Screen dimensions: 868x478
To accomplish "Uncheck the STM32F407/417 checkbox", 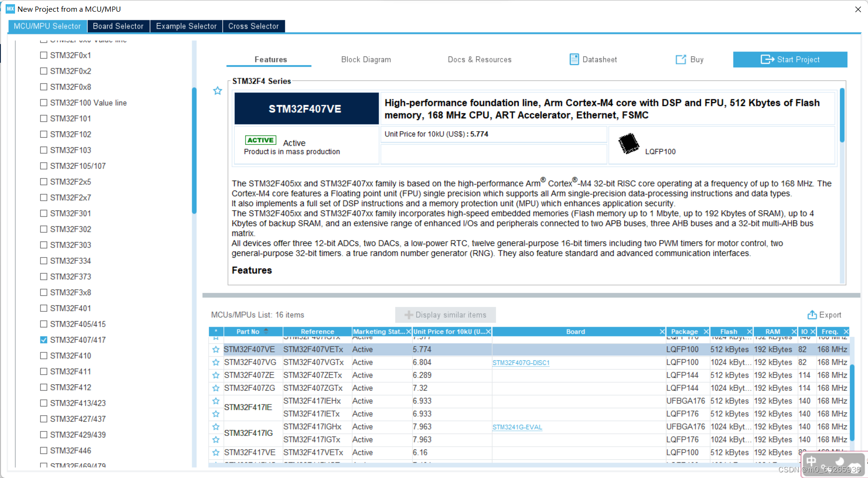I will [x=44, y=340].
